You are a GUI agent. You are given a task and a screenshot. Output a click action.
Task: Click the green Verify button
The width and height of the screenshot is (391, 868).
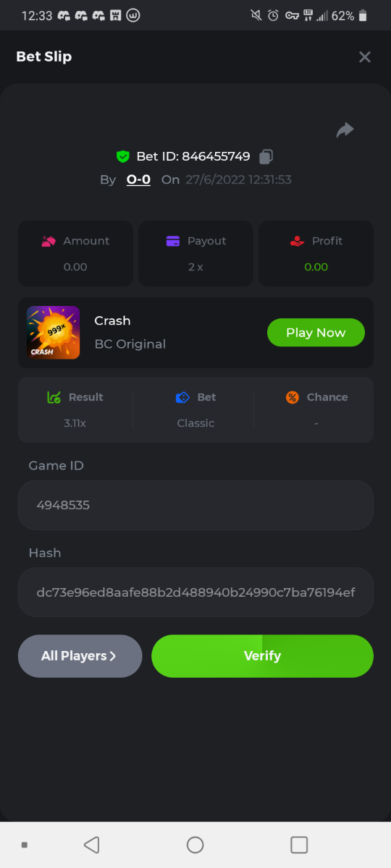[262, 656]
